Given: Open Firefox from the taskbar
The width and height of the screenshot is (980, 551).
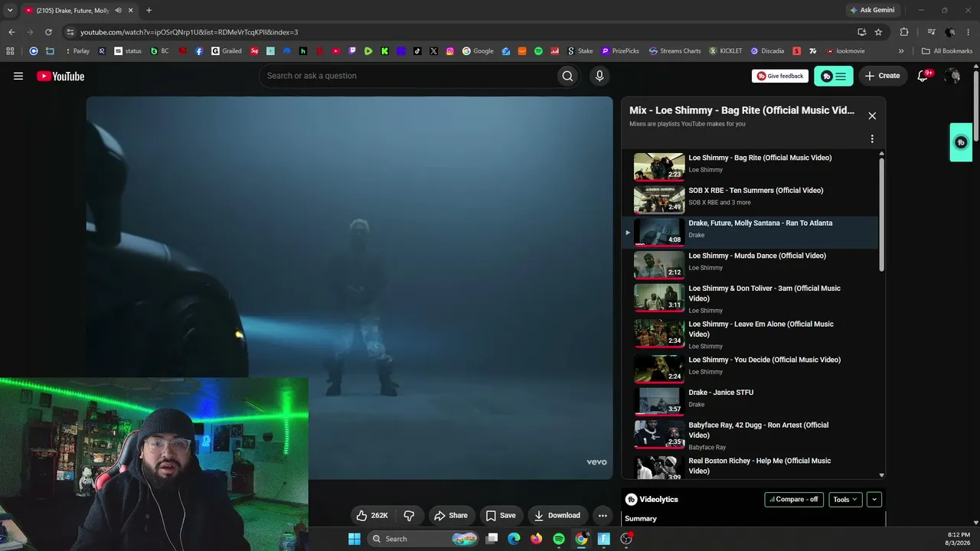Looking at the screenshot, I should point(537,539).
